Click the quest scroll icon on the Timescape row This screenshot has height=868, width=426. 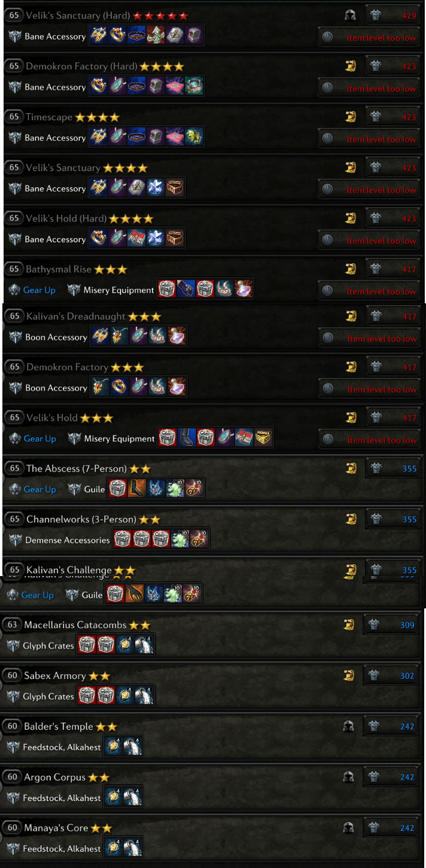[x=351, y=117]
